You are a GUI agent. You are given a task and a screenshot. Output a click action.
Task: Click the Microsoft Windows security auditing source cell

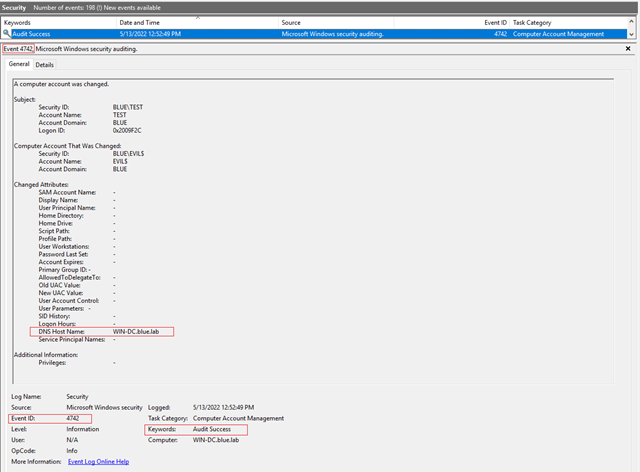332,34
